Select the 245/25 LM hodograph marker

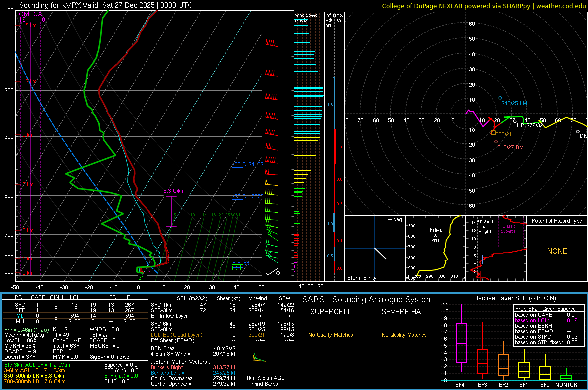[500, 98]
